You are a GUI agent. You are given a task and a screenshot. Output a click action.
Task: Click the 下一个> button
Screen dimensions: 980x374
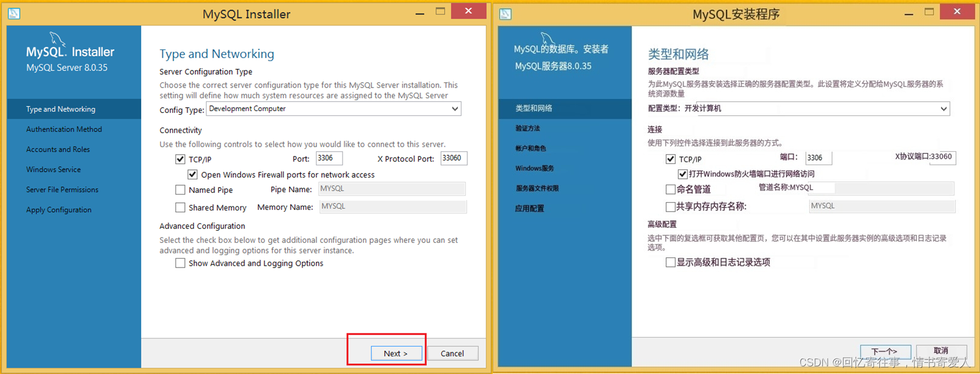(x=885, y=352)
